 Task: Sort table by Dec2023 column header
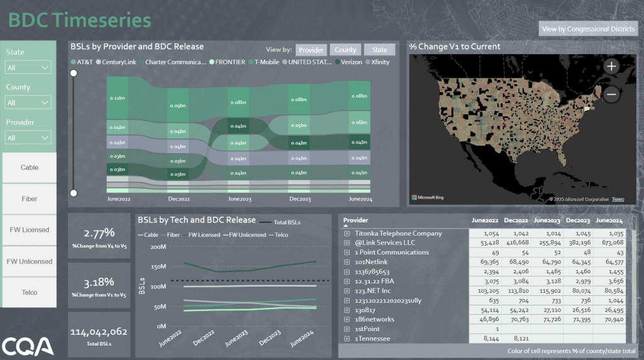point(578,221)
